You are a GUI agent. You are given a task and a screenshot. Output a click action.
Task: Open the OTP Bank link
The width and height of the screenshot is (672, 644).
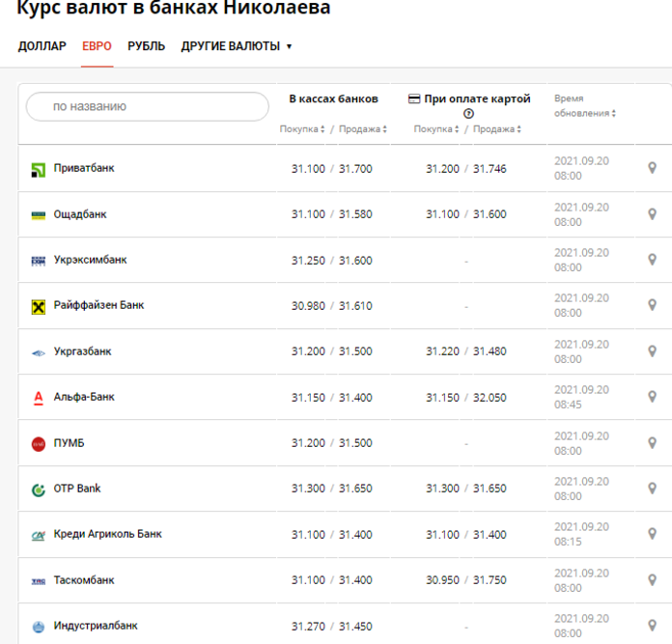click(77, 489)
